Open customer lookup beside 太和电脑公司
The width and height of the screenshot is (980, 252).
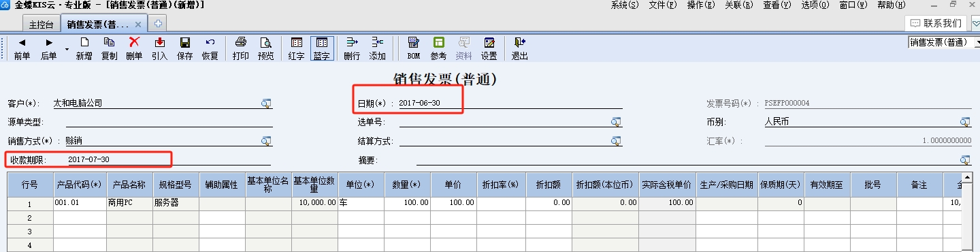pos(266,104)
